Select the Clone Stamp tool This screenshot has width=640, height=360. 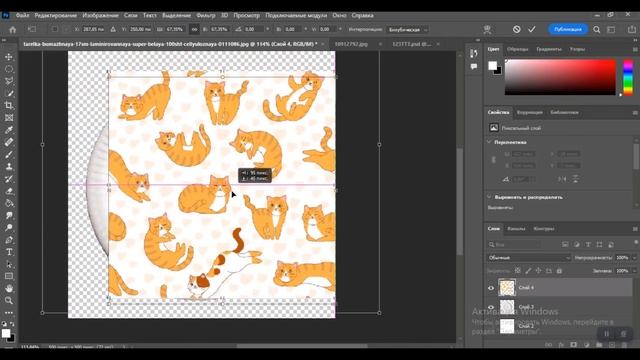[x=9, y=167]
